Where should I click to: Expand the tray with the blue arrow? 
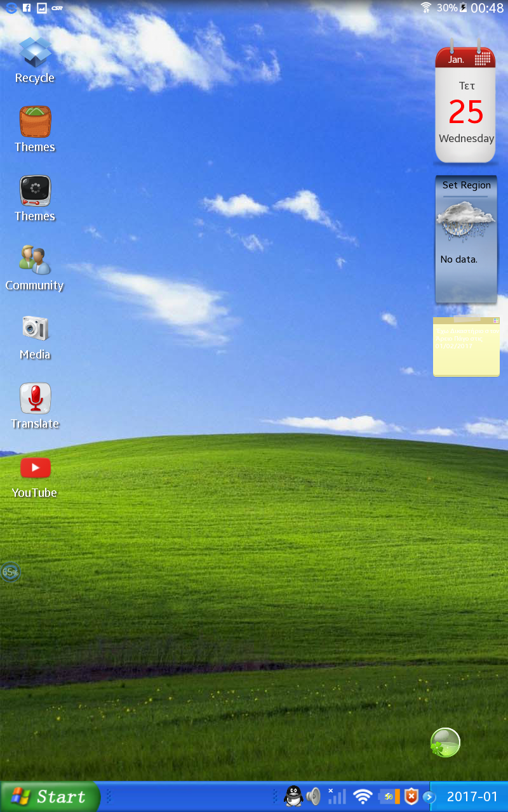click(429, 797)
